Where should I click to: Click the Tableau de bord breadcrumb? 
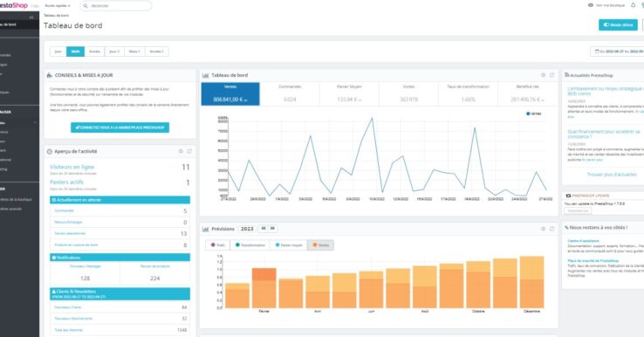[x=56, y=15]
